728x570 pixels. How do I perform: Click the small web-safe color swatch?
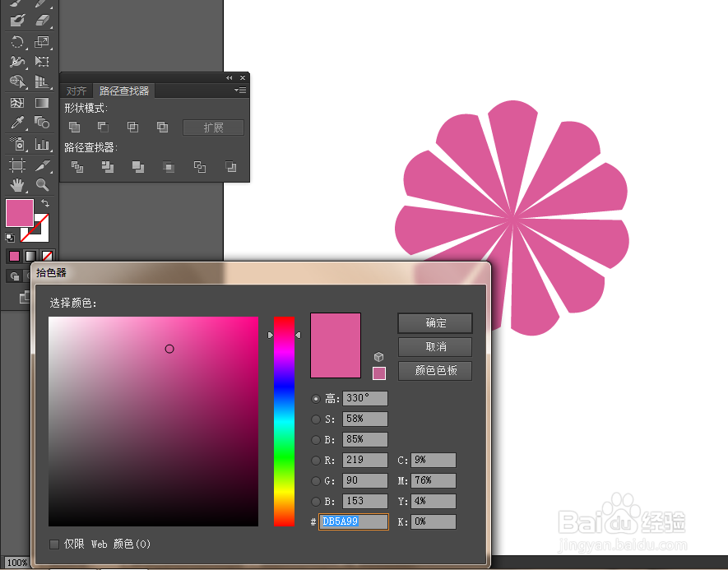point(379,373)
